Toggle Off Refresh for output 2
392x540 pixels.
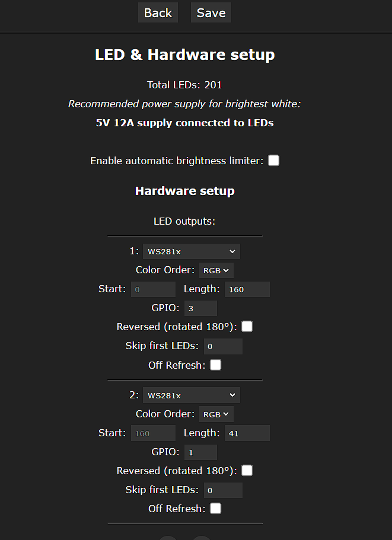click(x=215, y=508)
